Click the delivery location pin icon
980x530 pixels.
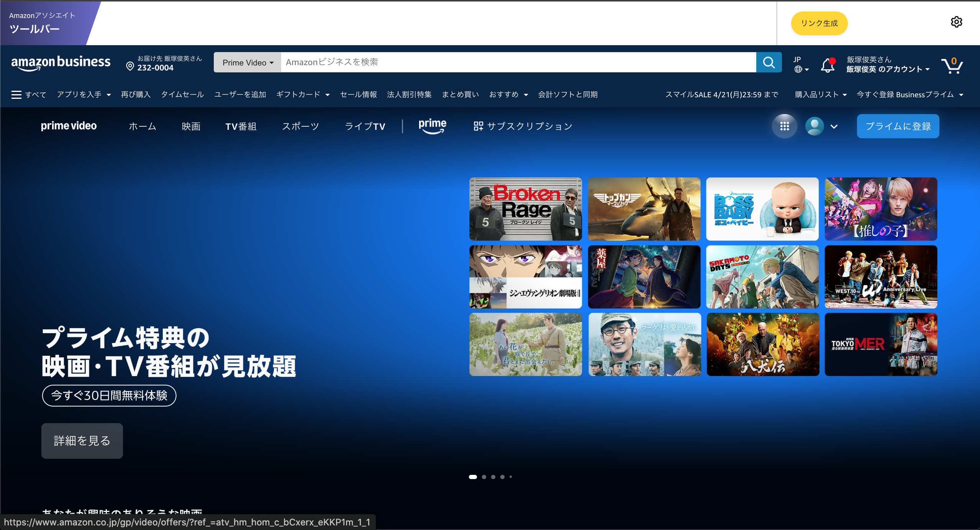coord(130,66)
